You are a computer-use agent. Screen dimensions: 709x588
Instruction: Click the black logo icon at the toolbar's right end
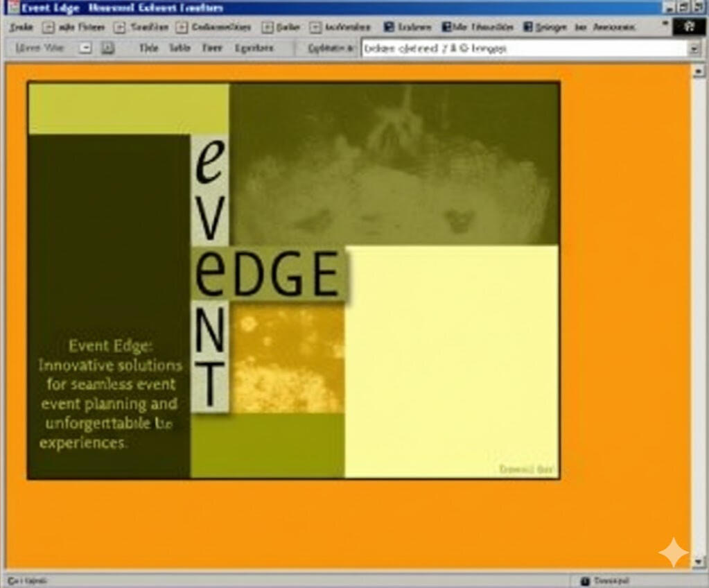click(689, 27)
